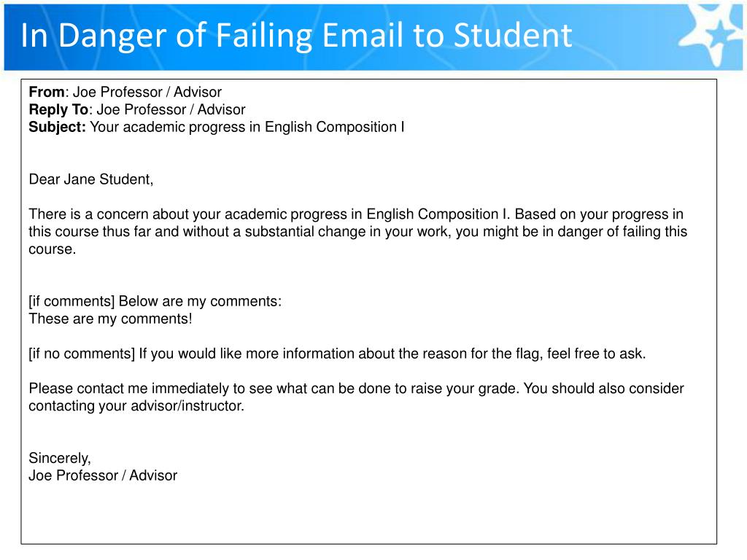
Task: Click the 'Sincerely,' closing
Action: click(60, 459)
